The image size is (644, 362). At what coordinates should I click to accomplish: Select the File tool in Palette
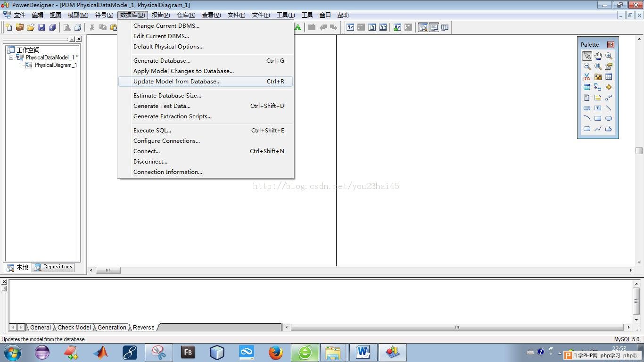pos(586,98)
